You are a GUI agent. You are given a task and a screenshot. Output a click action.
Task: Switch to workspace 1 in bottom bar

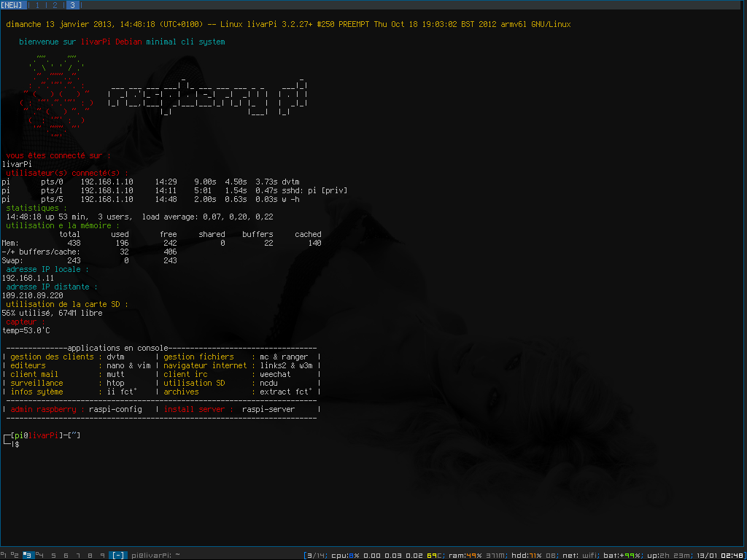[4, 555]
